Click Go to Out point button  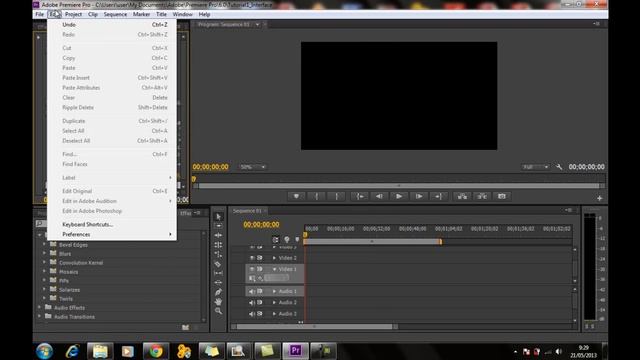[439, 196]
